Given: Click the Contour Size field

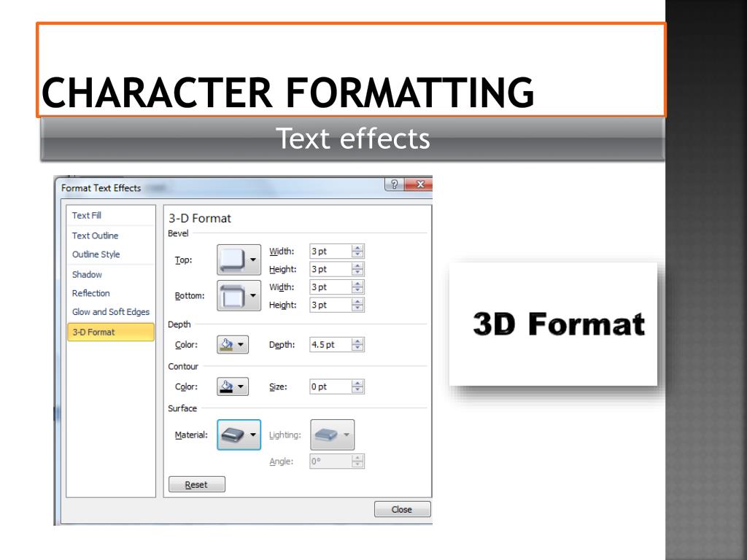Looking at the screenshot, I should coord(330,386).
